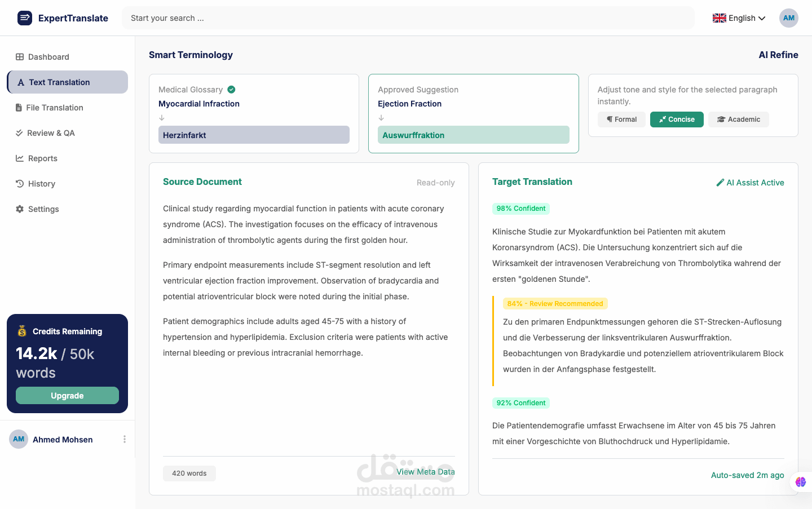Open the Ahmed Mohsen three-dot menu

point(125,439)
